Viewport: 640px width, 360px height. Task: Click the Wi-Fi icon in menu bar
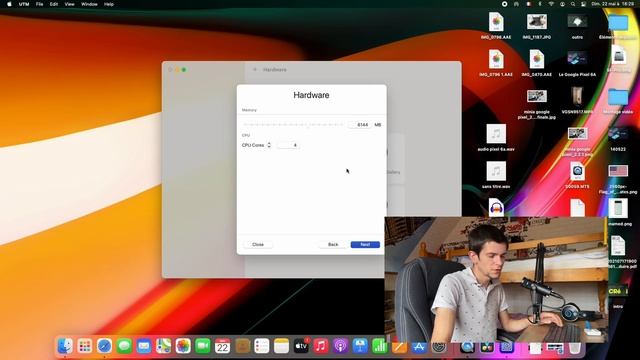coord(551,4)
